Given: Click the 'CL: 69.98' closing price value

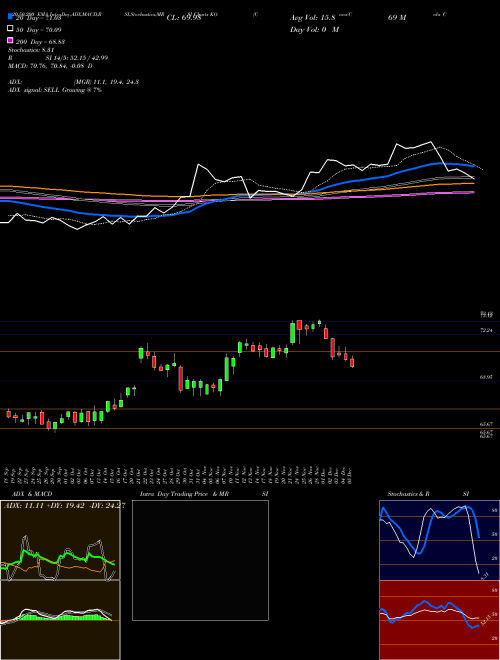Looking at the screenshot, I should coord(184,18).
